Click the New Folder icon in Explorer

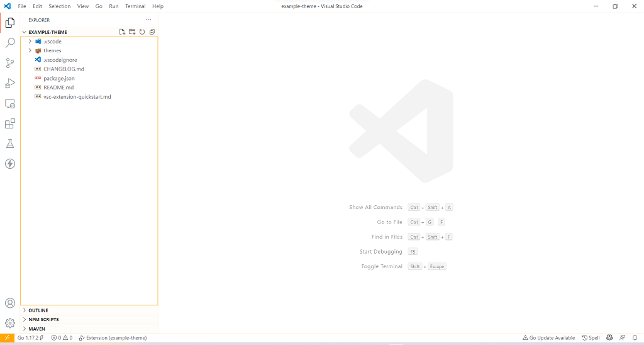point(132,31)
